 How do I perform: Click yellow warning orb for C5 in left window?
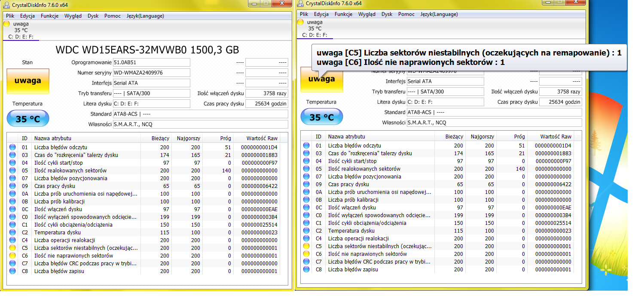coord(12,248)
